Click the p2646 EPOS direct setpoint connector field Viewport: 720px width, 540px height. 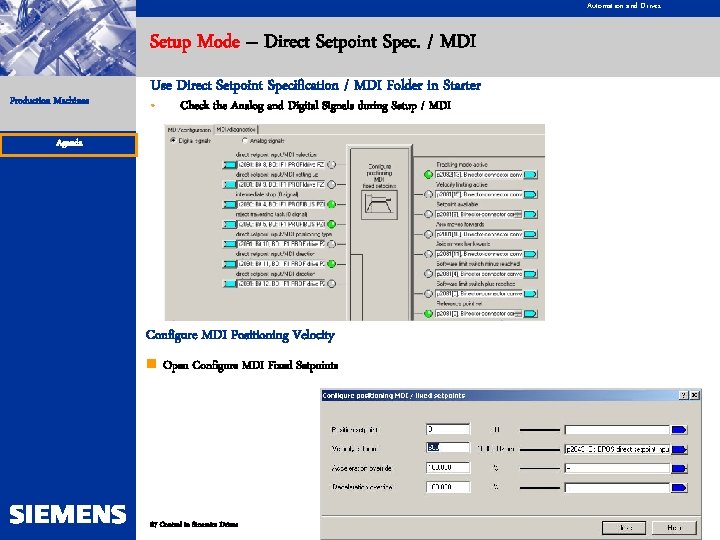click(617, 449)
